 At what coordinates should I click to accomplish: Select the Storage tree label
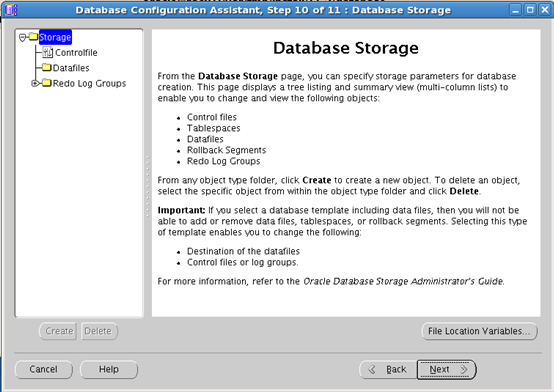55,37
